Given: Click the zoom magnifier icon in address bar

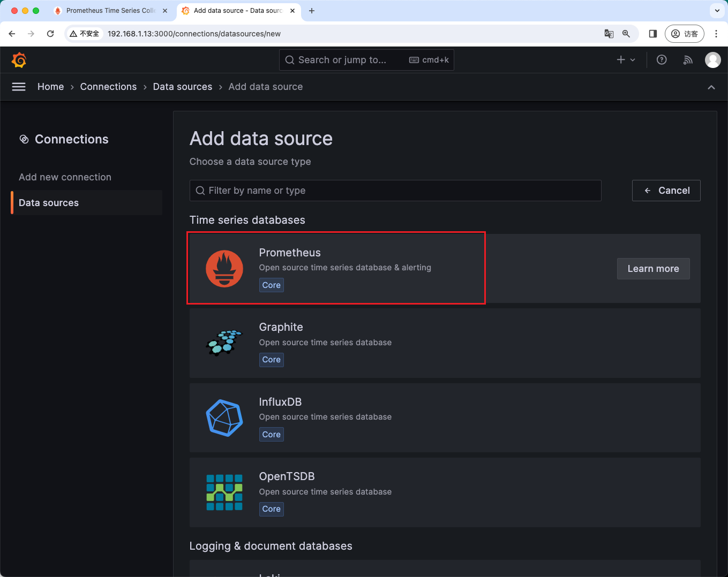Looking at the screenshot, I should pyautogui.click(x=626, y=34).
